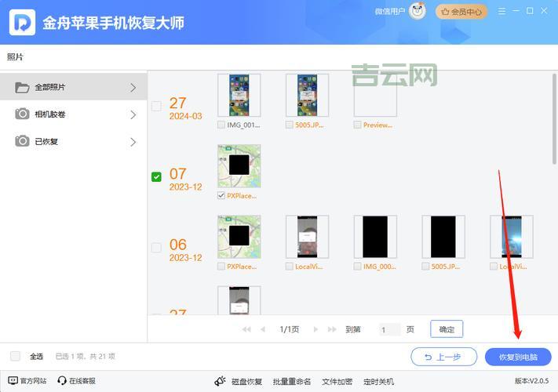
Task: Toggle the 全选 select-all checkbox
Action: coord(15,356)
